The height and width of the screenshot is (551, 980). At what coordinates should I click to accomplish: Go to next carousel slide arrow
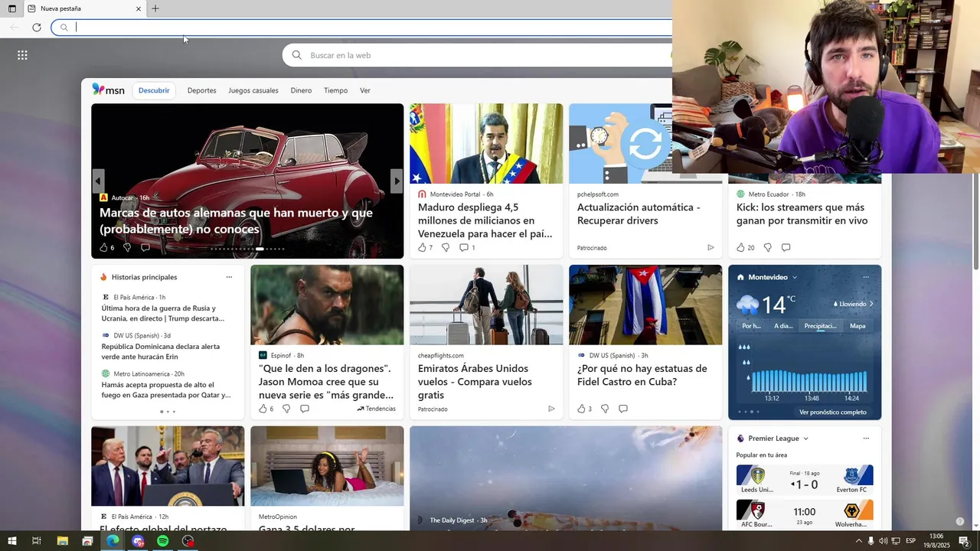point(396,181)
